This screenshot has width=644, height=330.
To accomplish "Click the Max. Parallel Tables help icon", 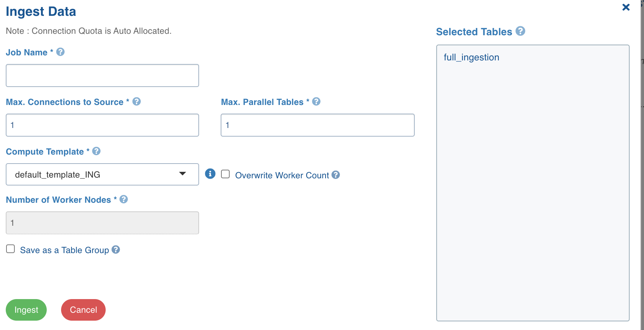I will 316,102.
